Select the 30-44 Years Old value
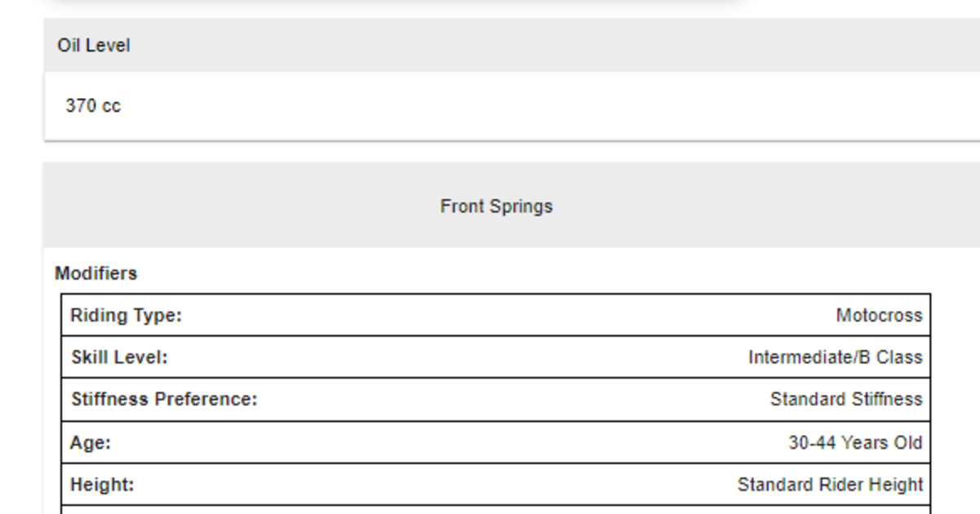This screenshot has height=514, width=980. [x=854, y=443]
